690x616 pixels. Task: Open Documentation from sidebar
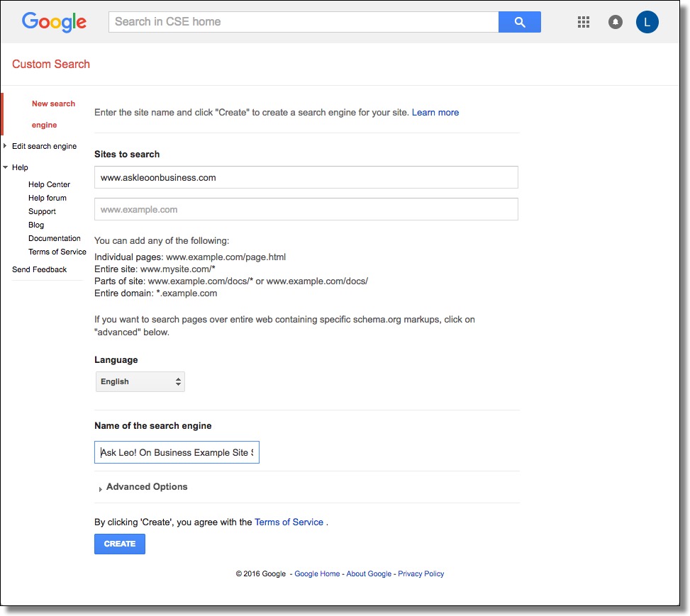(x=55, y=238)
